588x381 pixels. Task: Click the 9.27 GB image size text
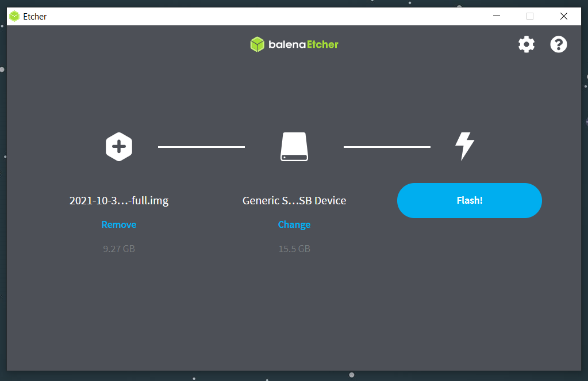click(x=119, y=249)
